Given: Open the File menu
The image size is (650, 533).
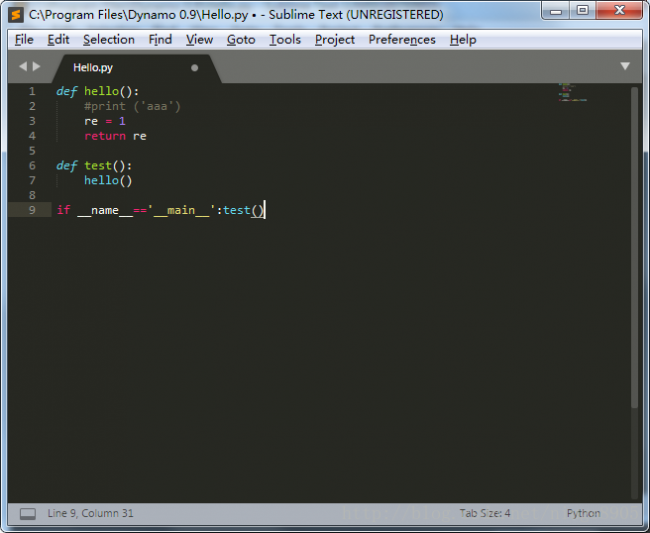Looking at the screenshot, I should pos(24,40).
